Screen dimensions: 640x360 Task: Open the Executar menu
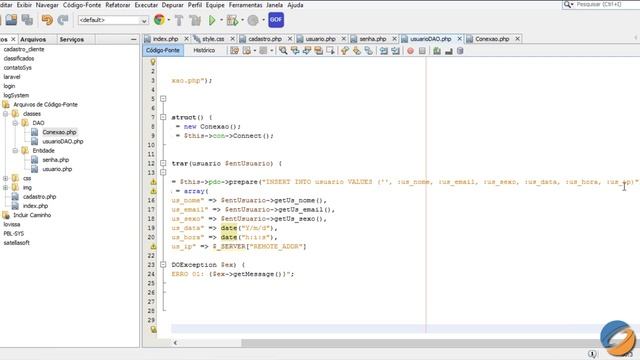146,5
